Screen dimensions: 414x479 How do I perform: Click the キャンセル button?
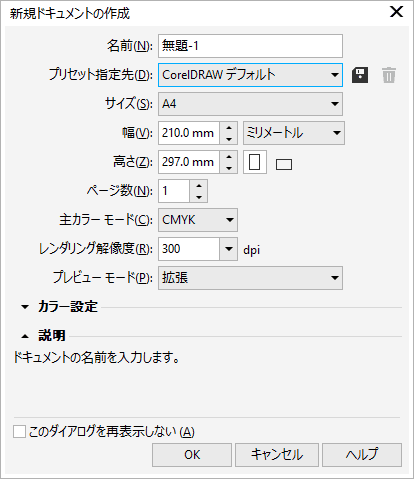[x=277, y=455]
